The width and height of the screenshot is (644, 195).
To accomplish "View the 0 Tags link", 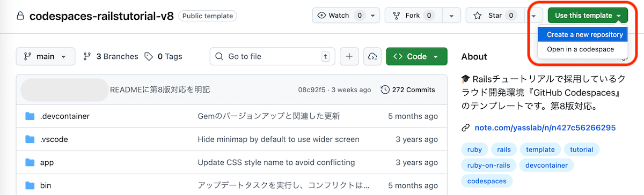I will (x=163, y=56).
